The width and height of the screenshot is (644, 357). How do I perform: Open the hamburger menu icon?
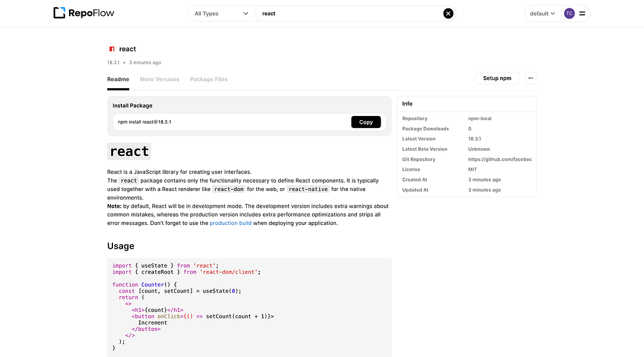click(x=582, y=14)
